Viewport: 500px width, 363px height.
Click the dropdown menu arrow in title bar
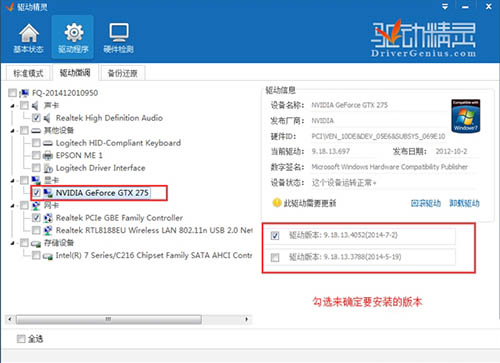coord(445,7)
